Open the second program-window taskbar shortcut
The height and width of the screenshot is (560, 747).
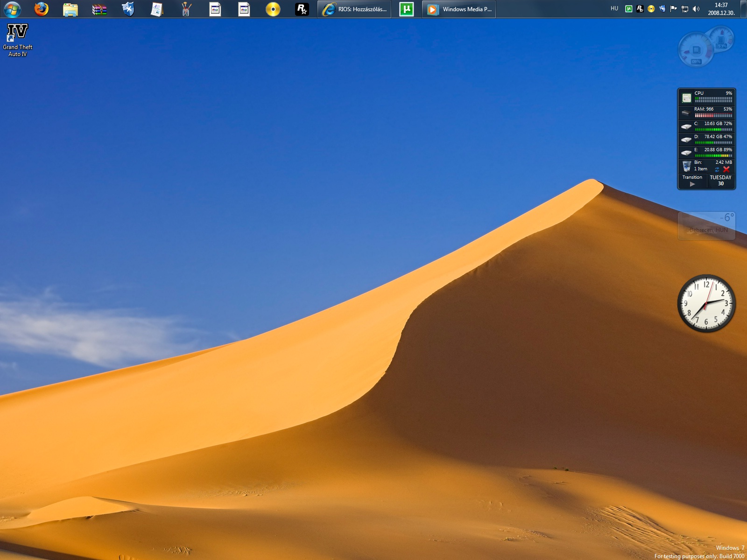(244, 9)
